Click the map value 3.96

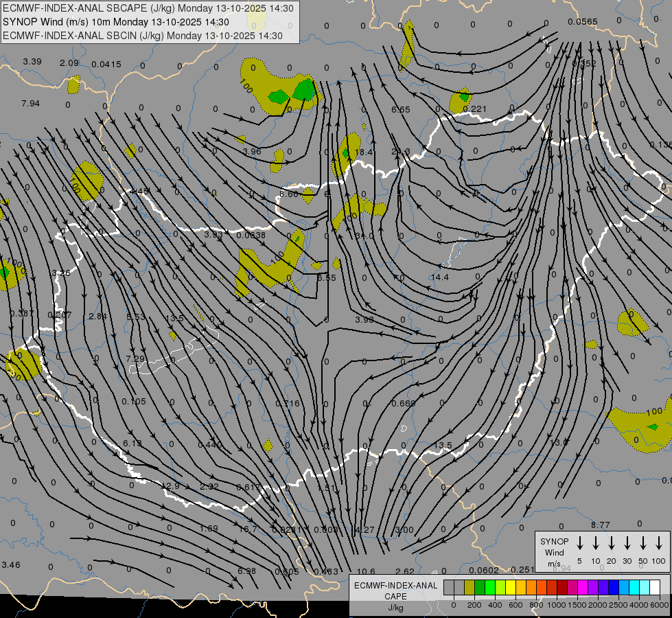coord(252,151)
